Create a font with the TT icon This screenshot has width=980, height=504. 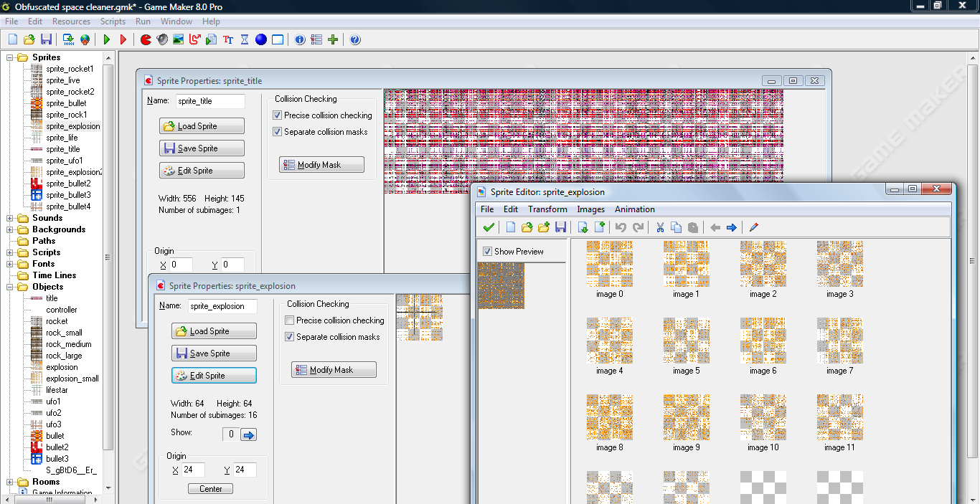coord(228,39)
